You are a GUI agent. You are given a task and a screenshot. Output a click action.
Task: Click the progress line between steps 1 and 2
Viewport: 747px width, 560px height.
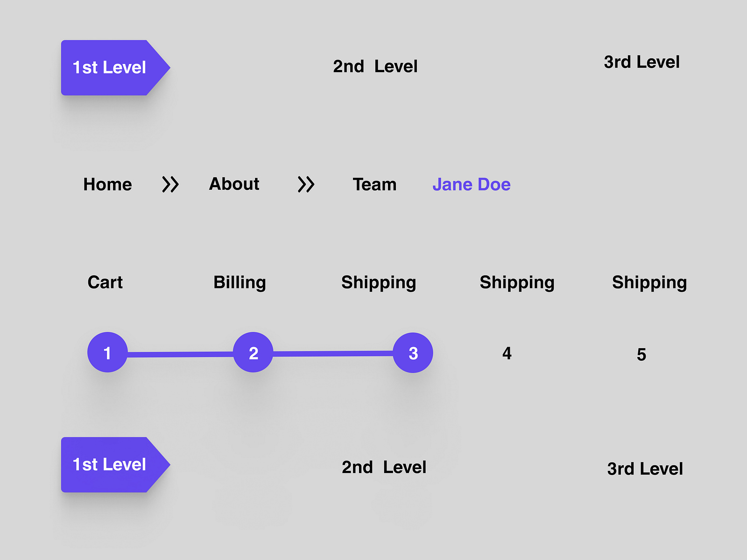[x=180, y=355]
